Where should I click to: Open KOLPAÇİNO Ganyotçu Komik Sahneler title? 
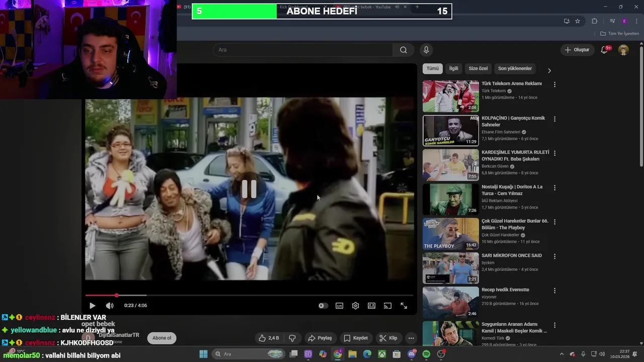click(x=513, y=121)
